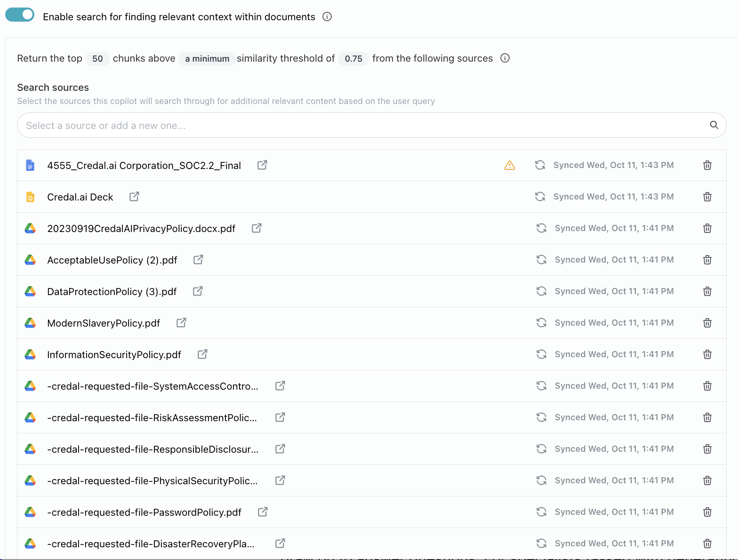Resync the Credal.ai Deck source
Screen dimensions: 738x560
[x=540, y=197]
